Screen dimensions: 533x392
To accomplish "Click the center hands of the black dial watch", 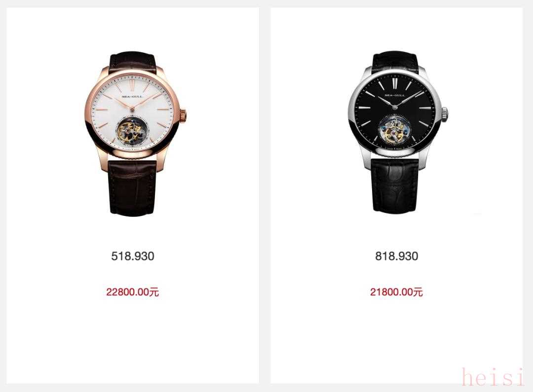I will coord(395,107).
